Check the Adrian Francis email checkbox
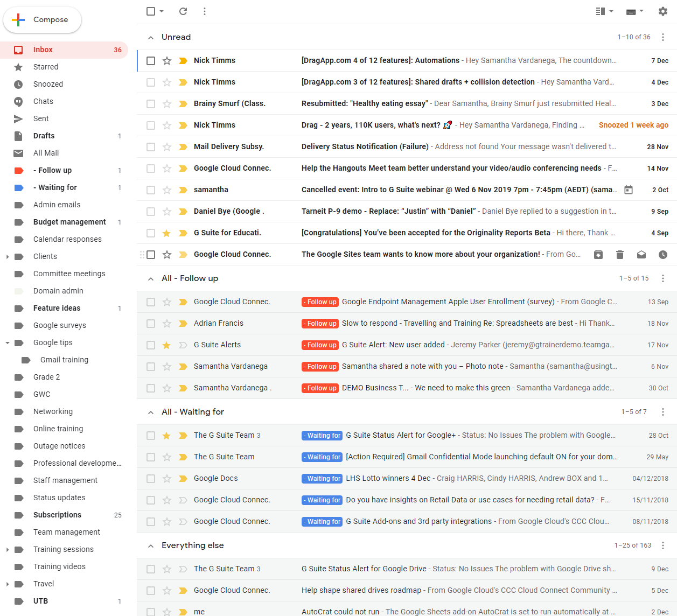This screenshot has height=616, width=677. click(151, 324)
